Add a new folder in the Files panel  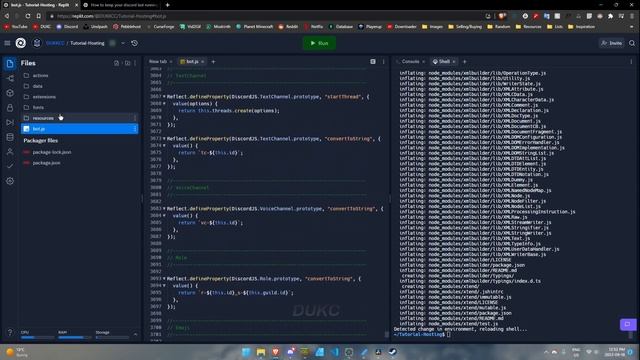coord(127,63)
